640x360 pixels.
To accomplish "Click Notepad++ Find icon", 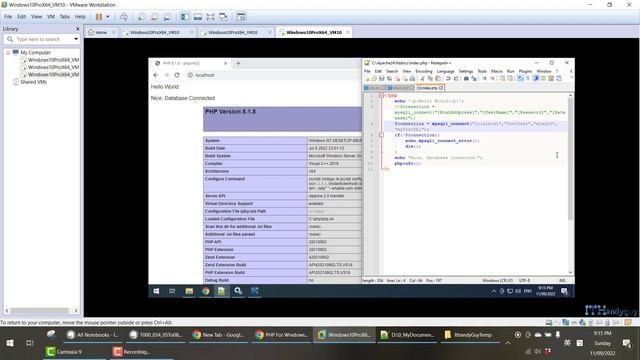I will pos(466,78).
